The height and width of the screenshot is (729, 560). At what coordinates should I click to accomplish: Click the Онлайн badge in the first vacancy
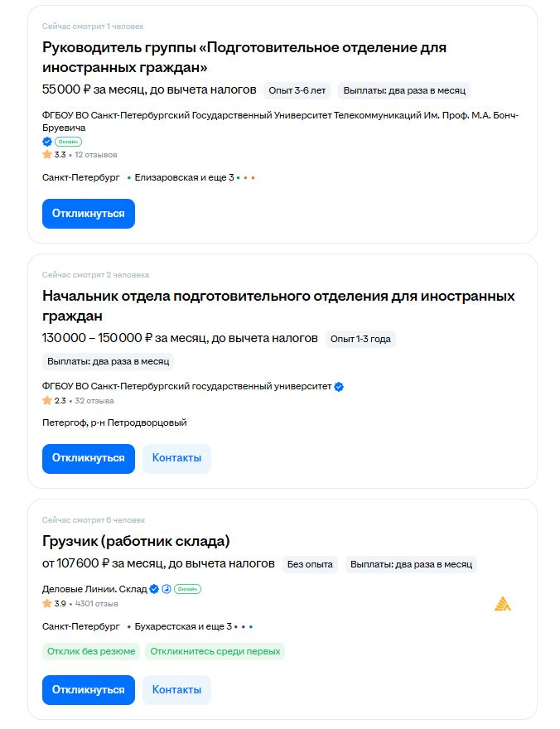68,142
